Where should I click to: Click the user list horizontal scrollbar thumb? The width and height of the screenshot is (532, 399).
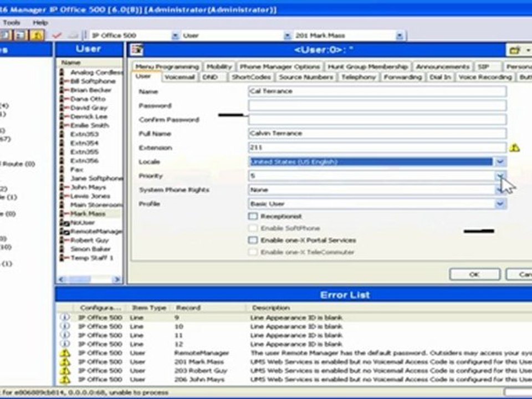tap(80, 279)
